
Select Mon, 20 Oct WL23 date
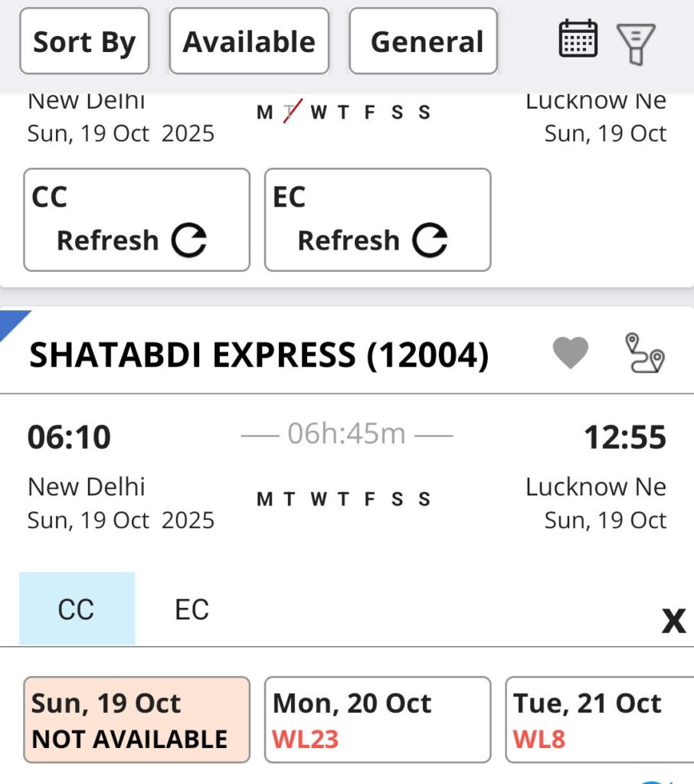(377, 720)
